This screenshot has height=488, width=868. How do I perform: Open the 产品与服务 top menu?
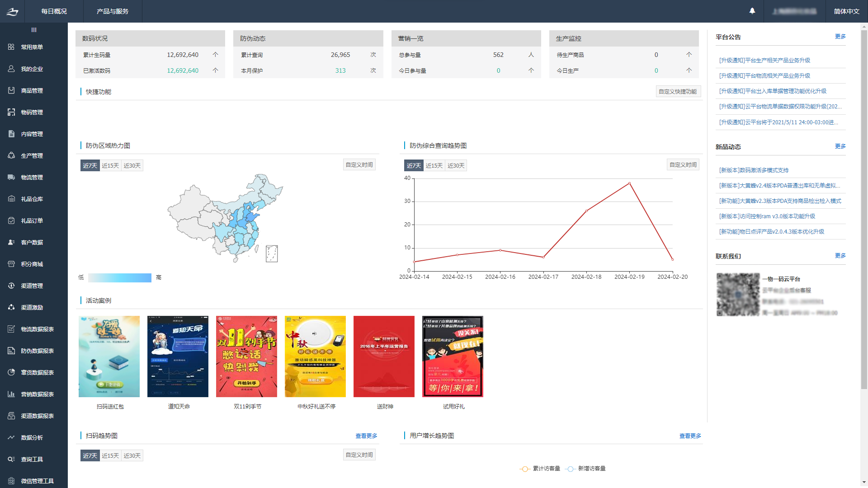pos(113,11)
